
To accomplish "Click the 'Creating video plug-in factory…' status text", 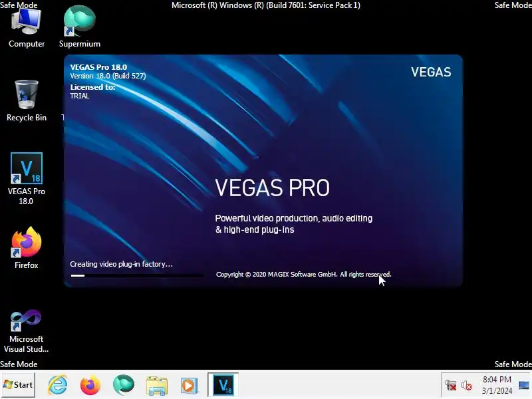I will (x=121, y=264).
